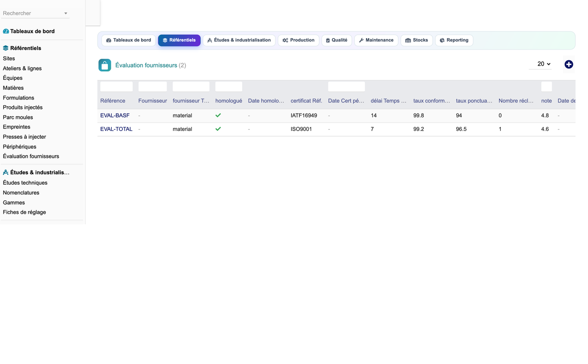Open Études techniques in the sidebar
The image size is (588, 364).
(x=25, y=183)
